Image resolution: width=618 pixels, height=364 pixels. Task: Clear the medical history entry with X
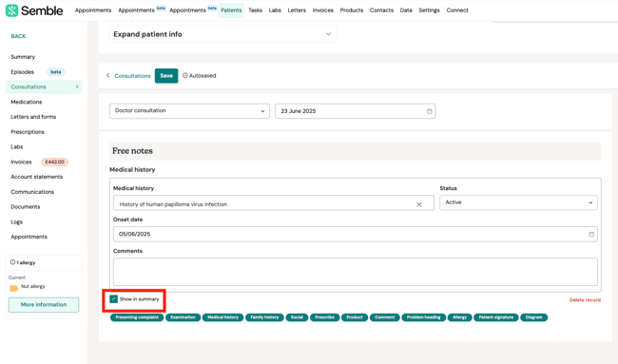pos(419,204)
